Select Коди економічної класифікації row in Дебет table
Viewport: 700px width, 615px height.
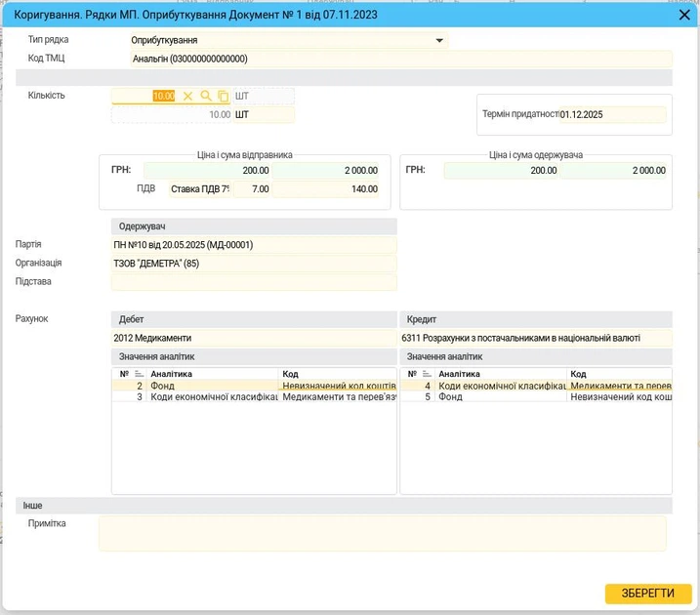pos(254,396)
